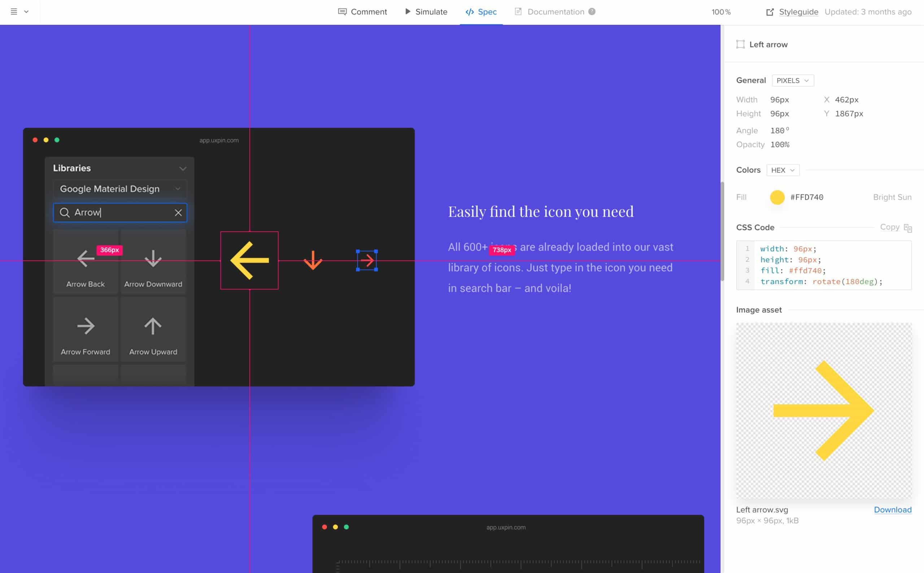The image size is (924, 573).
Task: Collapse the Libraries panel chevron
Action: [183, 169]
